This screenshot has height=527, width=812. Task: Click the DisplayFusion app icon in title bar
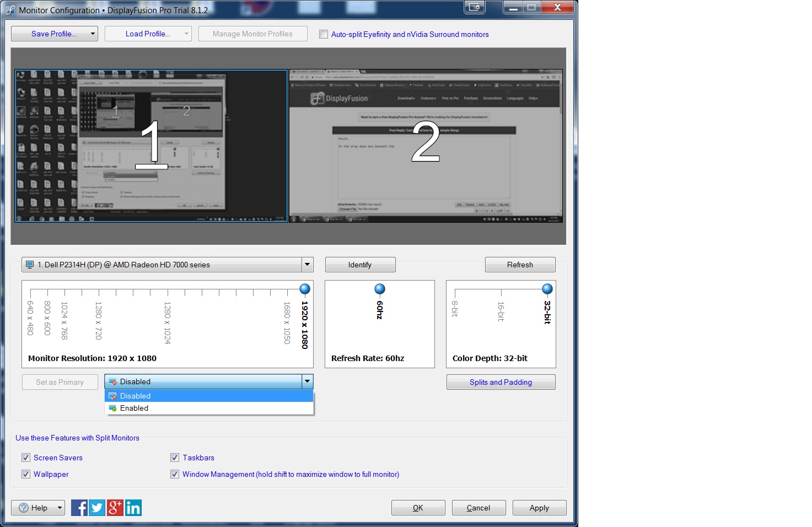tap(10, 10)
